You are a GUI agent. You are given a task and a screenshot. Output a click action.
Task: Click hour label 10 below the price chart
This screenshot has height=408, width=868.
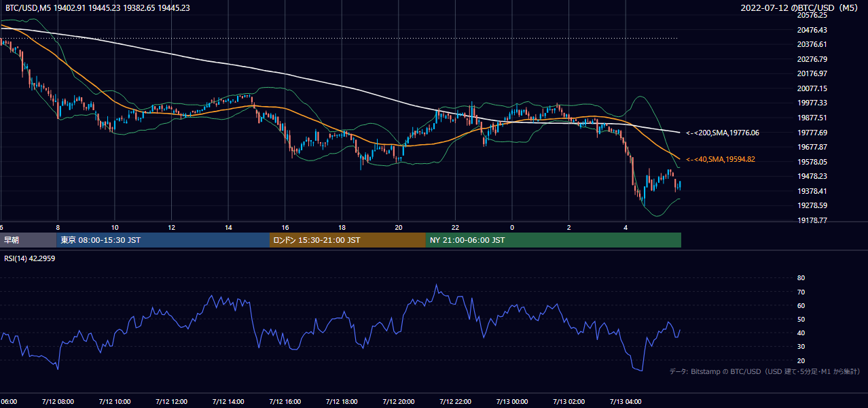[x=115, y=227]
